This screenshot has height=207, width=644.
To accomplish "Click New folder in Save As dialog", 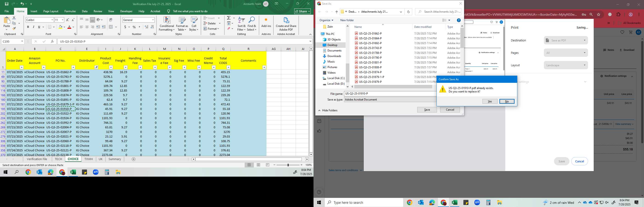I will pyautogui.click(x=347, y=20).
